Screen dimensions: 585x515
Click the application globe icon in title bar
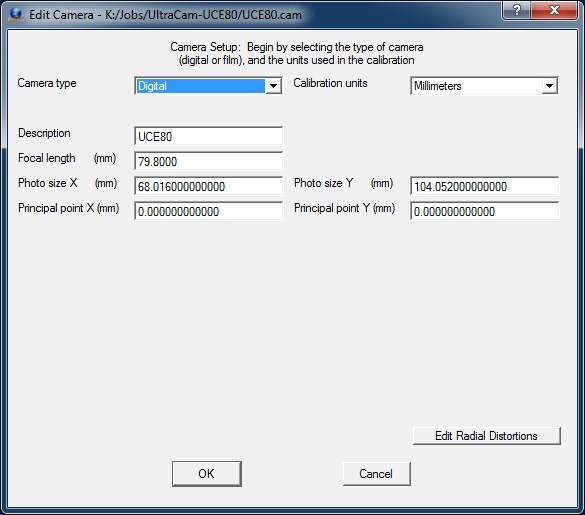(16, 15)
